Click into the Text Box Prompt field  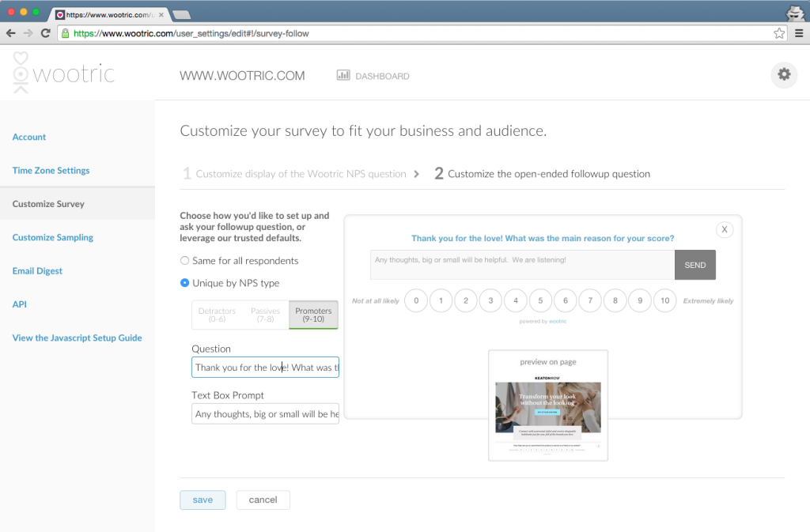pyautogui.click(x=265, y=414)
